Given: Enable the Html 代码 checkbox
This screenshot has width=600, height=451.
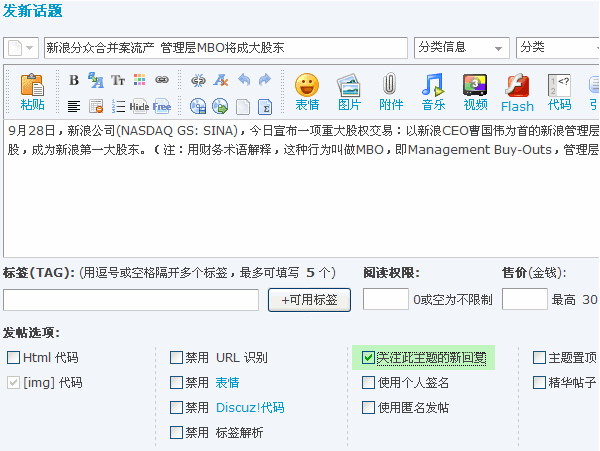Looking at the screenshot, I should pos(13,357).
